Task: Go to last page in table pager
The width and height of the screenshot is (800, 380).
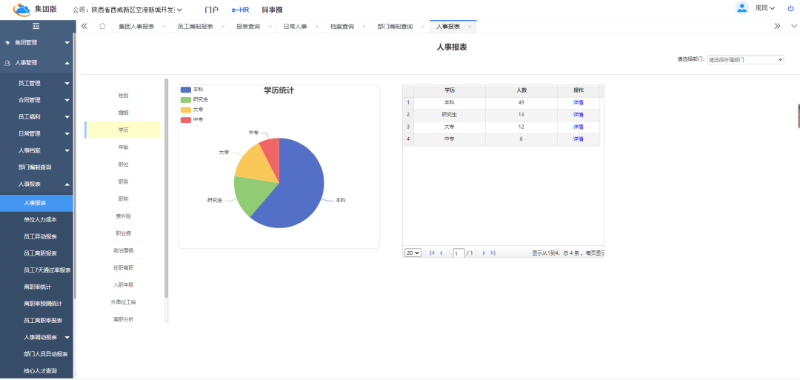Action: point(493,252)
